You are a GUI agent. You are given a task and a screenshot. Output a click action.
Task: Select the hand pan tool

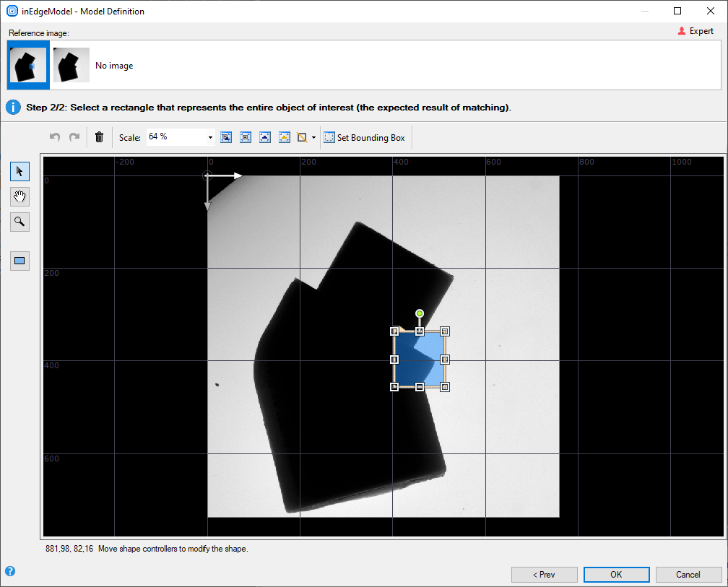click(x=19, y=196)
